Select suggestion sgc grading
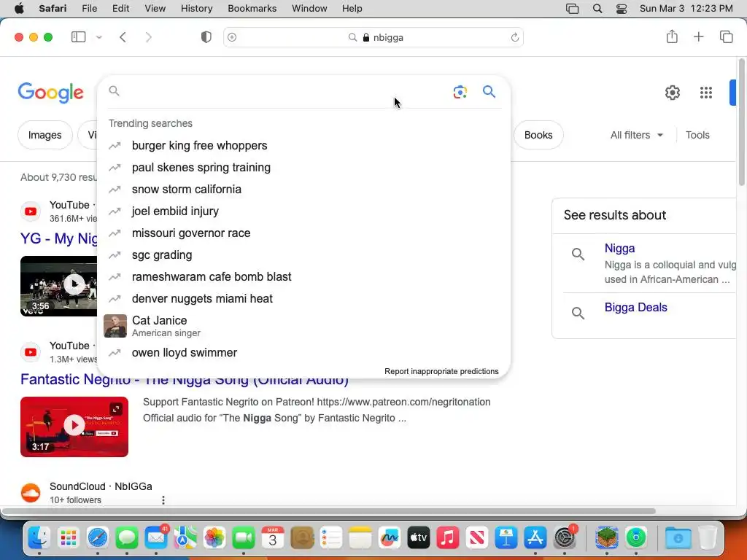Screen dimensions: 747x560 [303, 255]
